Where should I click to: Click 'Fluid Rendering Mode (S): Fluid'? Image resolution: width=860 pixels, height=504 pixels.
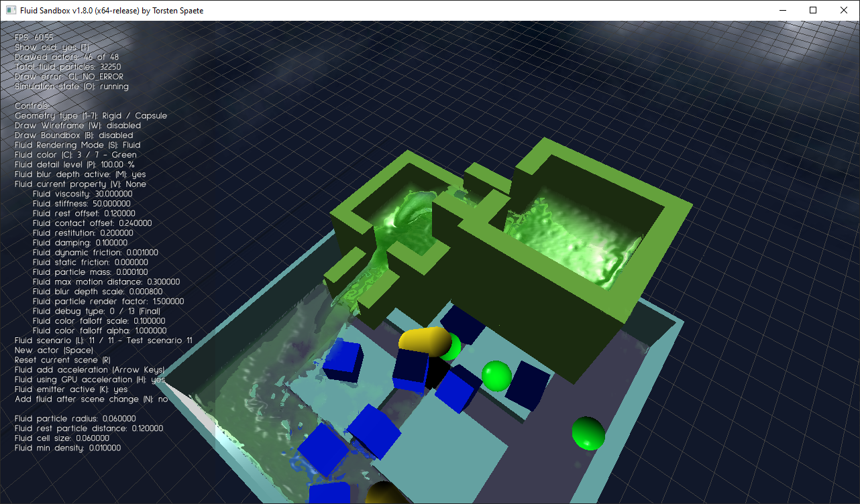point(78,145)
